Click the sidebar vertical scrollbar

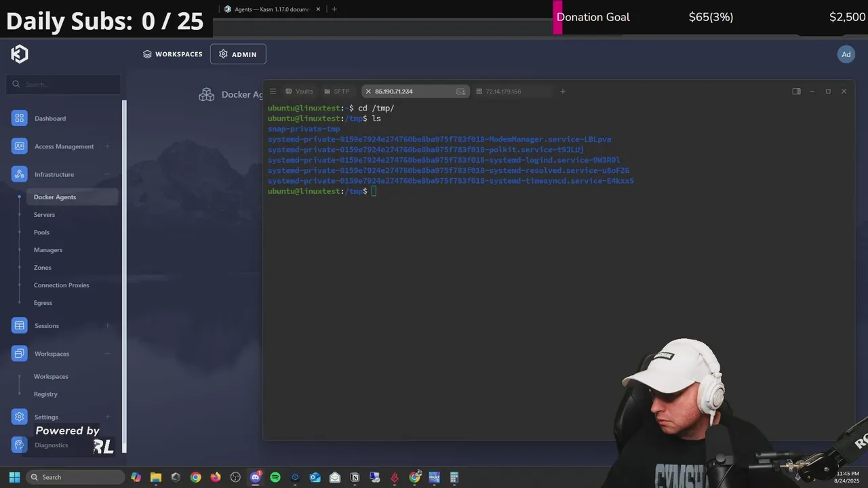pyautogui.click(x=124, y=277)
